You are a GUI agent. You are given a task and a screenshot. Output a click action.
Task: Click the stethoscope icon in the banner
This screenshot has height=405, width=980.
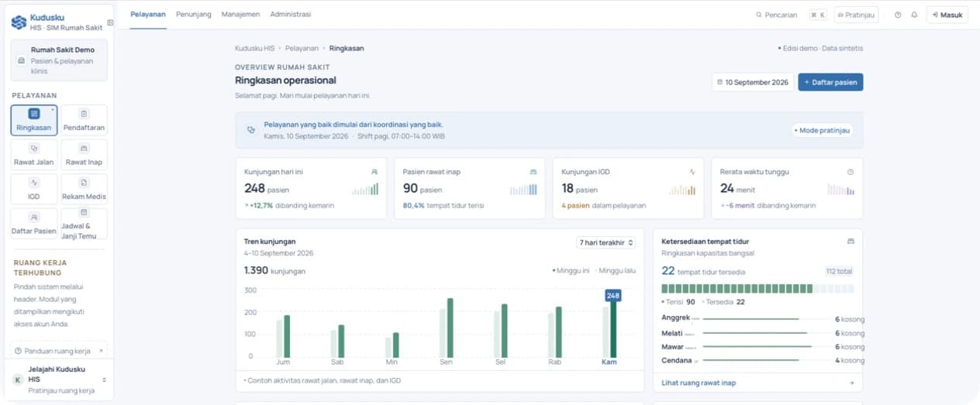pyautogui.click(x=250, y=129)
